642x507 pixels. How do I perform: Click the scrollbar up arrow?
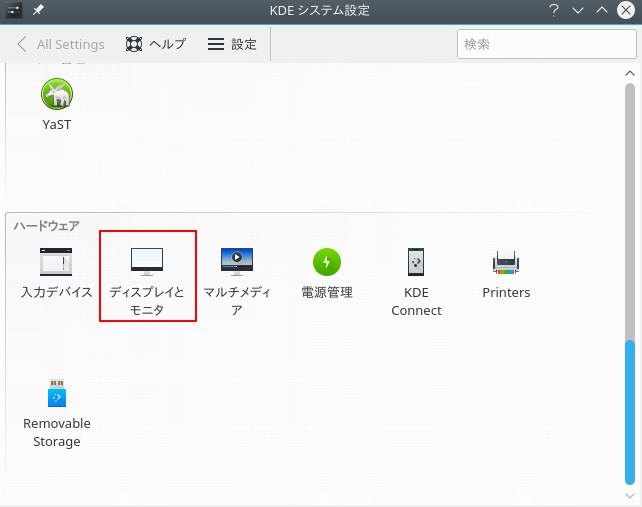click(x=630, y=73)
